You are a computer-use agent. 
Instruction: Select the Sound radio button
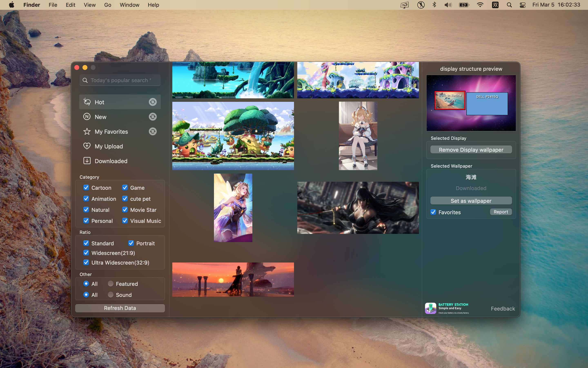pyautogui.click(x=110, y=294)
